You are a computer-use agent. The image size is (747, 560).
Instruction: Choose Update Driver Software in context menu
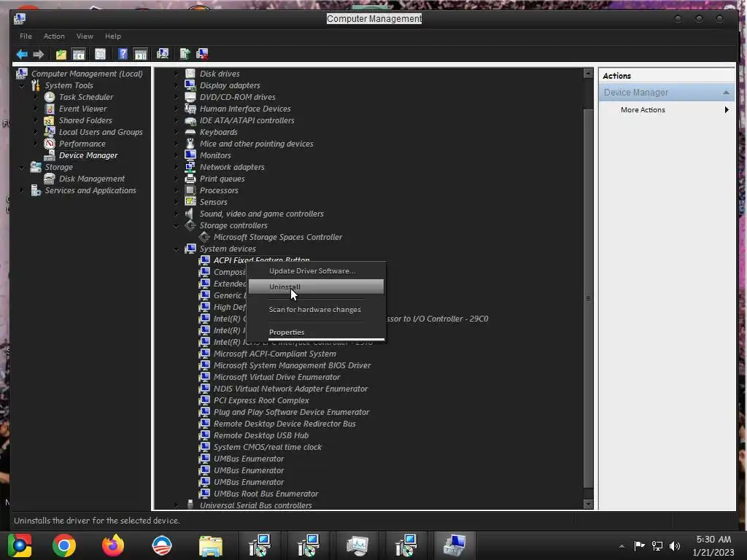pyautogui.click(x=316, y=271)
